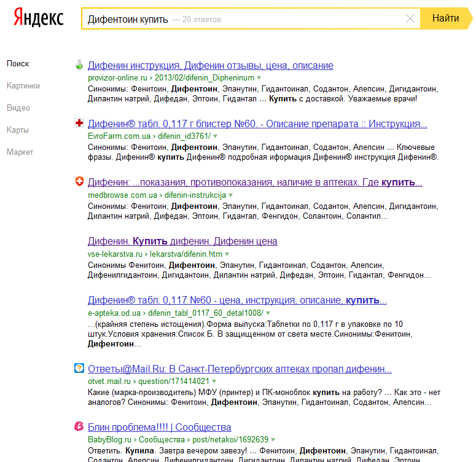Expand dropdown arrow next to e-apteka.od.ua URL
476x462 pixels.
(268, 313)
